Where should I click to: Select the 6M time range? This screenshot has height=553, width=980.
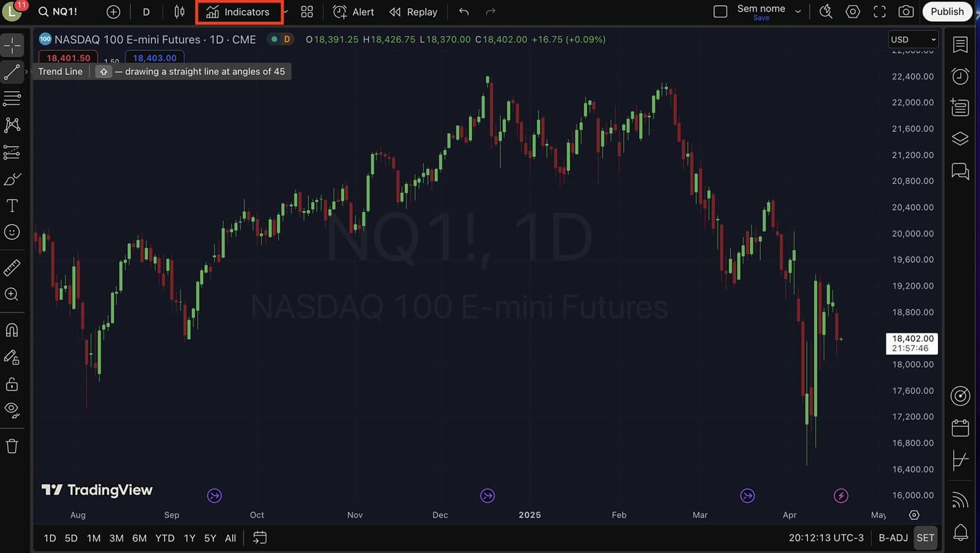140,538
